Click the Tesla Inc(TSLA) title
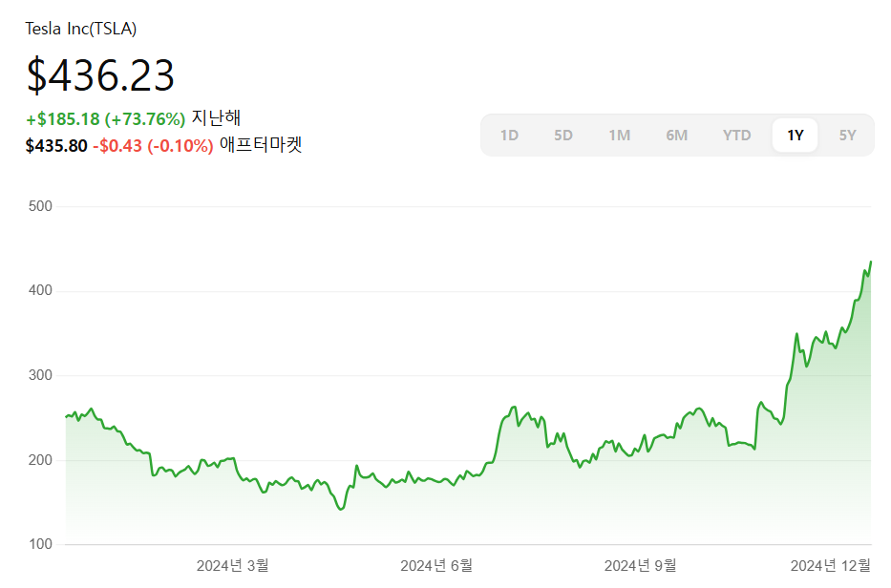The width and height of the screenshot is (891, 588). tap(80, 29)
